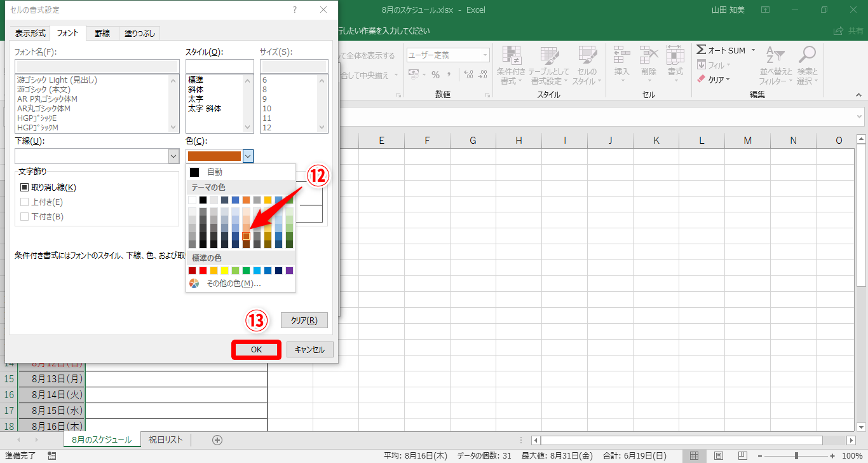Image resolution: width=868 pixels, height=463 pixels.
Task: Expand the Clear (クリア) dropdown arrow
Action: [728, 79]
